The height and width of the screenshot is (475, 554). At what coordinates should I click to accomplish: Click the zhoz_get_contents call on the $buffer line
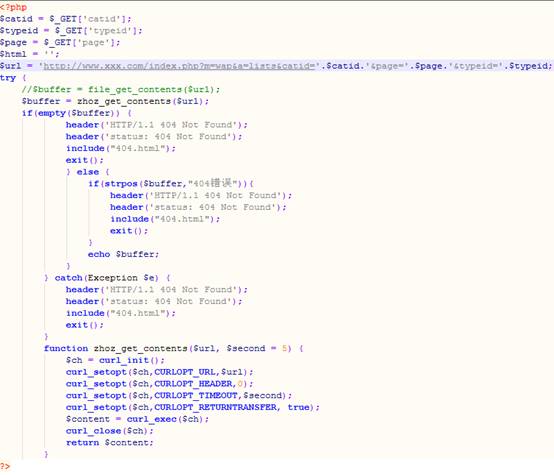143,101
